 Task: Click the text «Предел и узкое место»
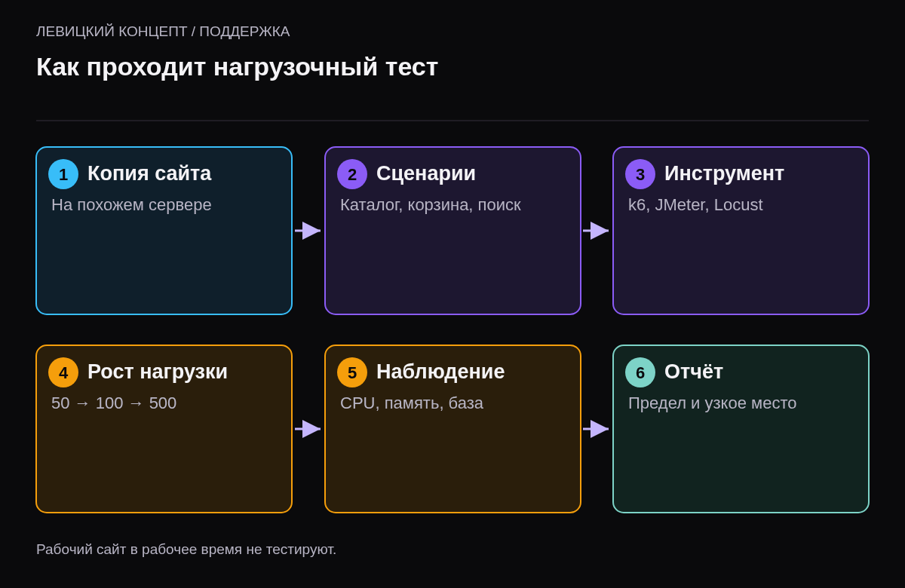coord(712,403)
